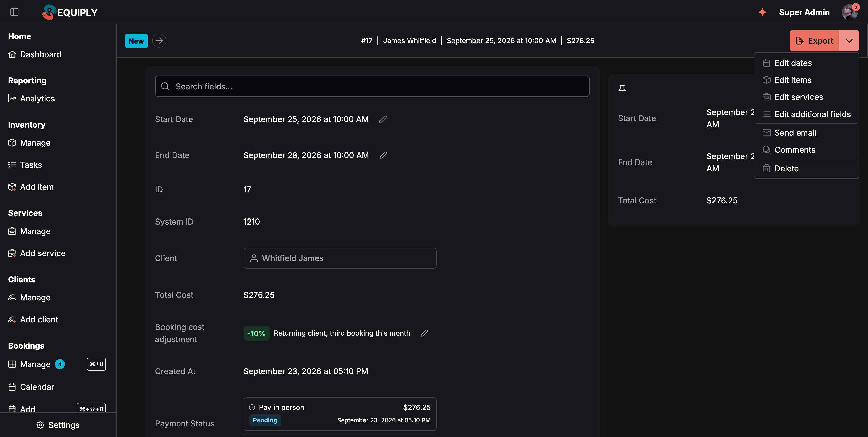Choose Edit additional fields

click(806, 114)
